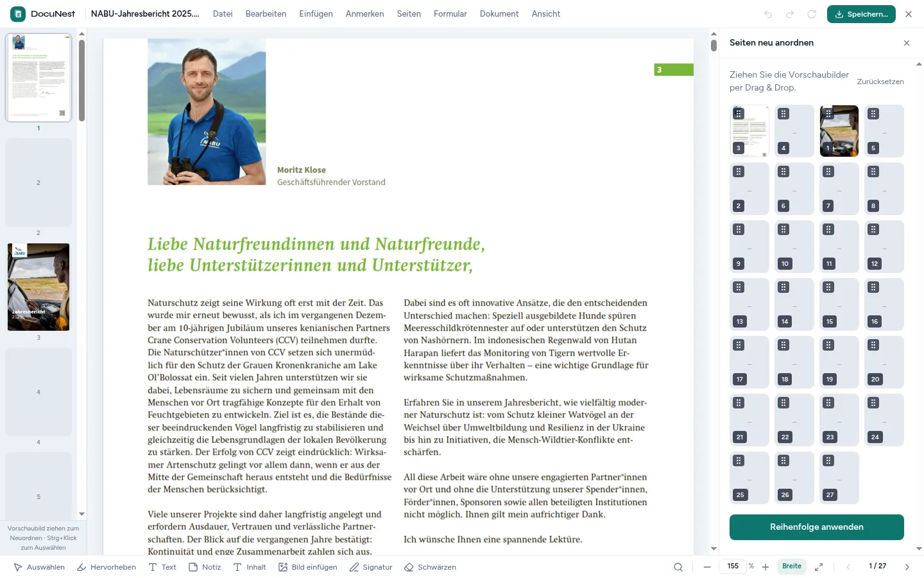
Task: Select page tile 20 in the reorder grid
Action: 884,362
